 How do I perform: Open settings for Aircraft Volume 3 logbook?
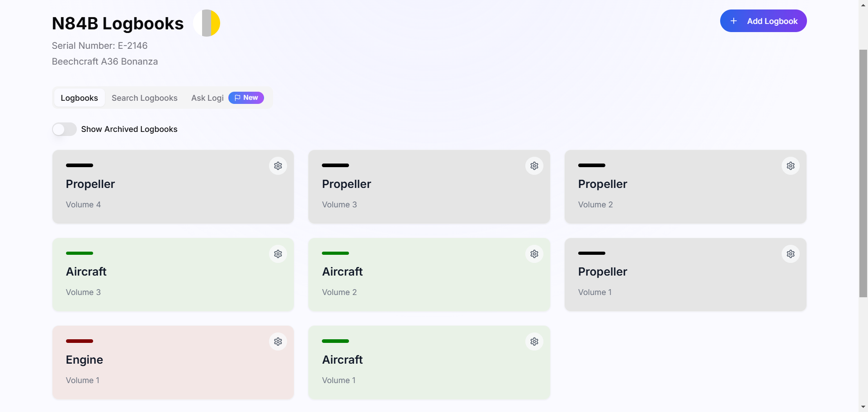pyautogui.click(x=278, y=254)
